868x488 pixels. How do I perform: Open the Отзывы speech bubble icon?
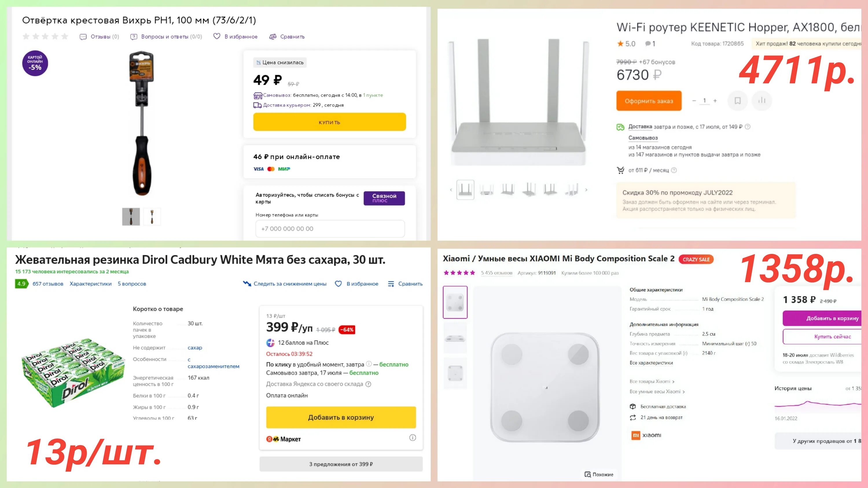click(x=83, y=37)
